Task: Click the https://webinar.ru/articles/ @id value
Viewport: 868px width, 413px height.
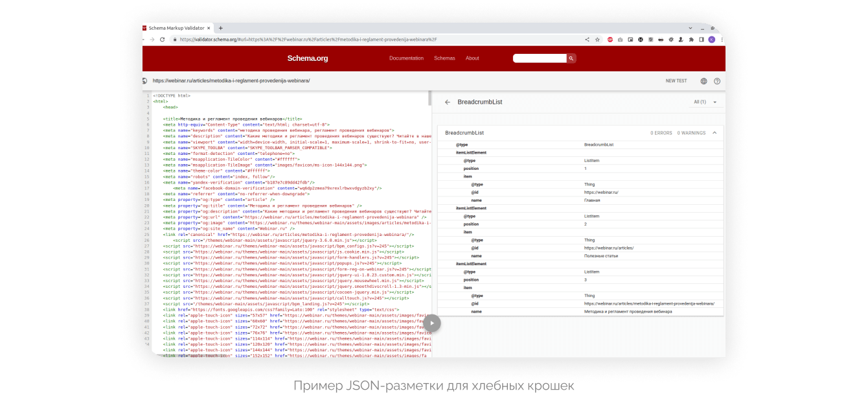Action: point(608,248)
